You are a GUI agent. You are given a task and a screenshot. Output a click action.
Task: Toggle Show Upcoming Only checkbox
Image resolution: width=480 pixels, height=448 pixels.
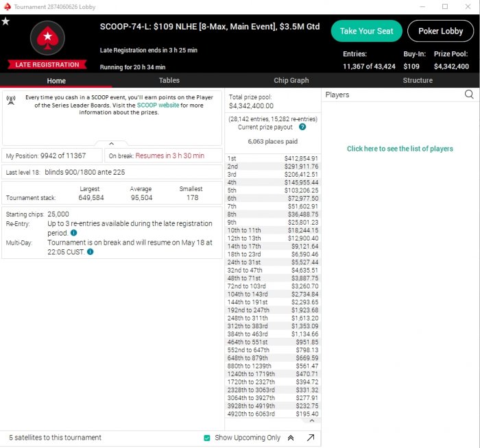click(207, 438)
